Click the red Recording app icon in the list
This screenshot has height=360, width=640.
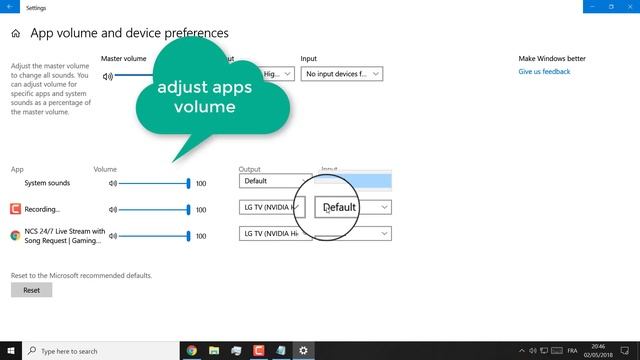(16, 209)
